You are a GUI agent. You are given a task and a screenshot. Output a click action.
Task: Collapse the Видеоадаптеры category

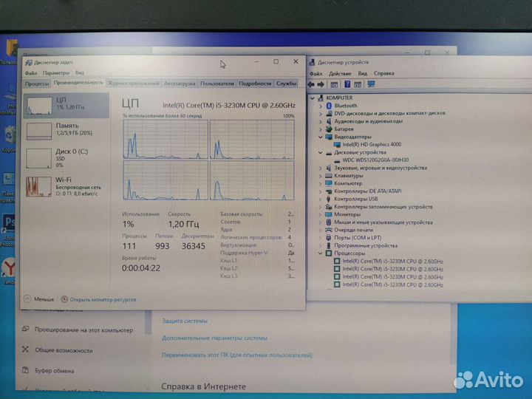320,137
